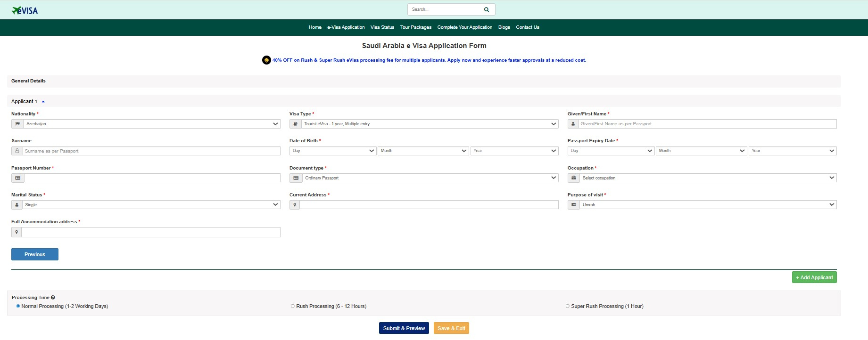Click the card icon beside Document type
The height and width of the screenshot is (340, 868).
point(296,178)
